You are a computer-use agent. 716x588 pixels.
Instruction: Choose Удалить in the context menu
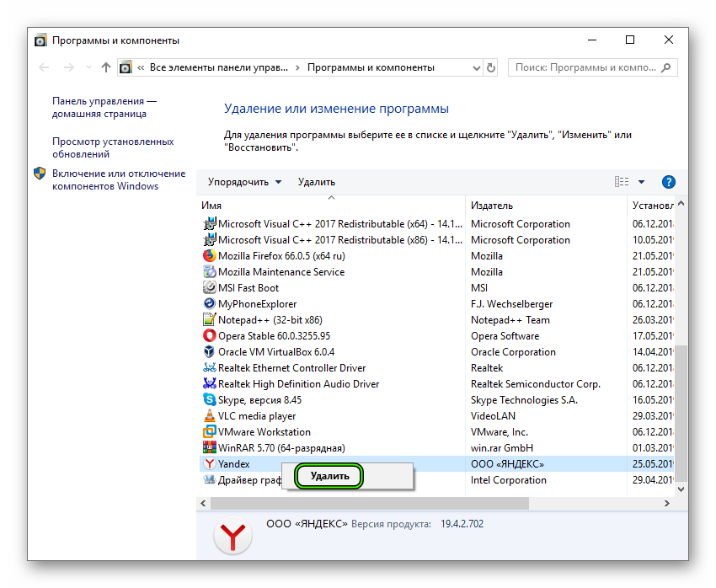329,476
